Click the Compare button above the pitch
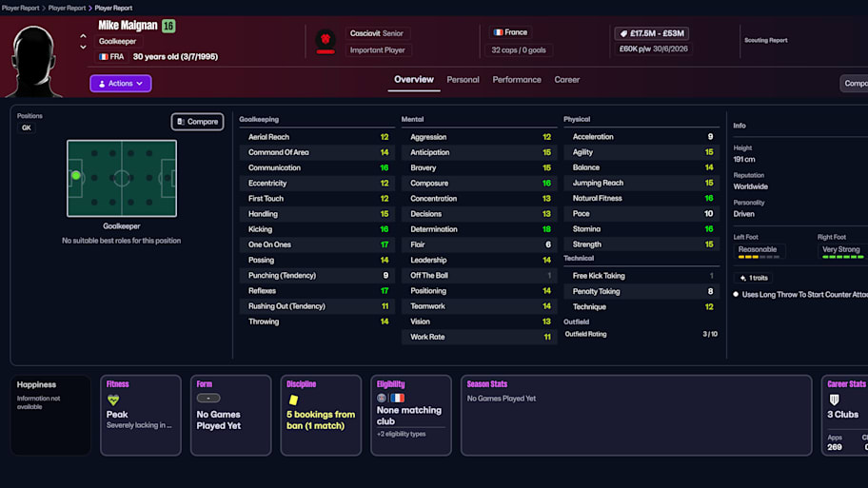The height and width of the screenshot is (488, 868). tap(198, 122)
